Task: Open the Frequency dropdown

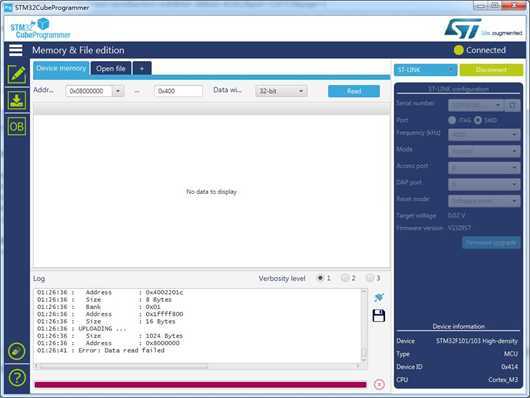Action: point(484,135)
